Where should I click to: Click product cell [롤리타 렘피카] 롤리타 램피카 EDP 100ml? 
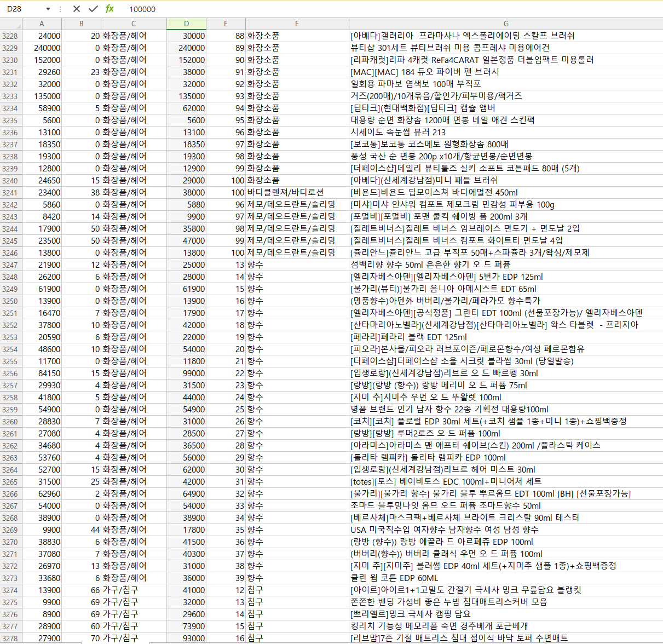tap(506, 457)
